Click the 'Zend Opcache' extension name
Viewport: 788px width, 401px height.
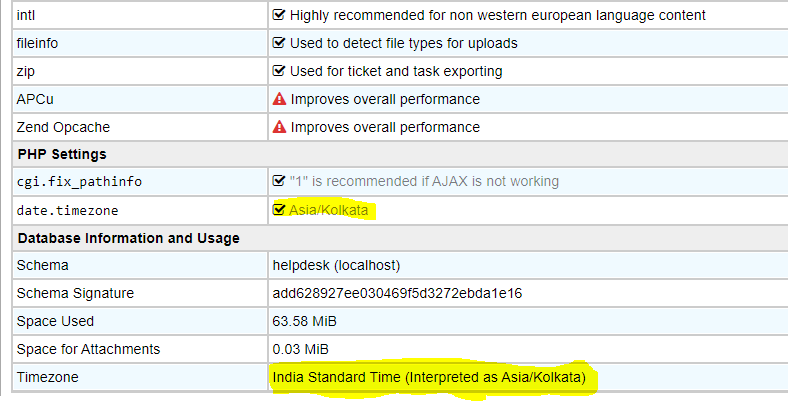click(63, 128)
